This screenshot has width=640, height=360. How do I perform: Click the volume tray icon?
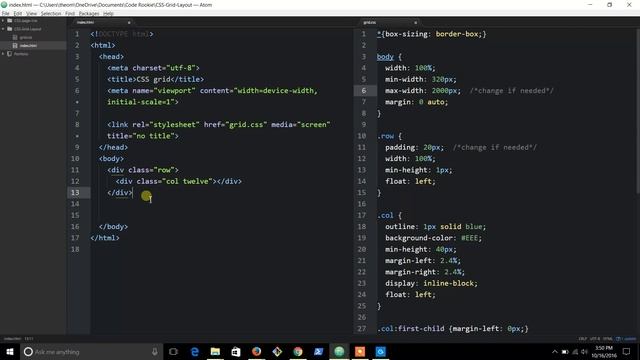pyautogui.click(x=584, y=352)
